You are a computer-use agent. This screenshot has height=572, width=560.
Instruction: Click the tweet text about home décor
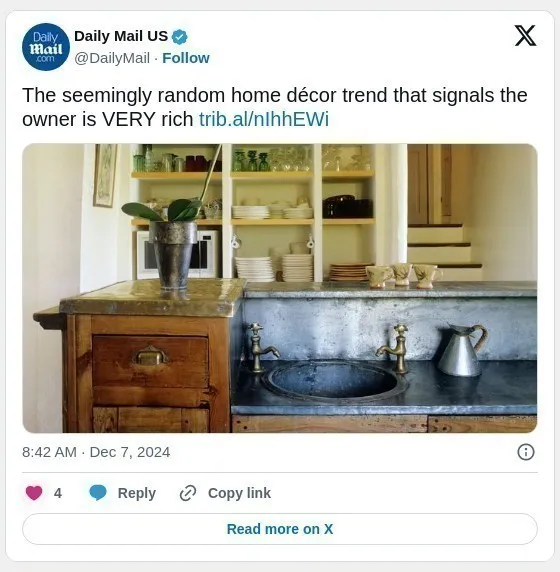pos(275,107)
